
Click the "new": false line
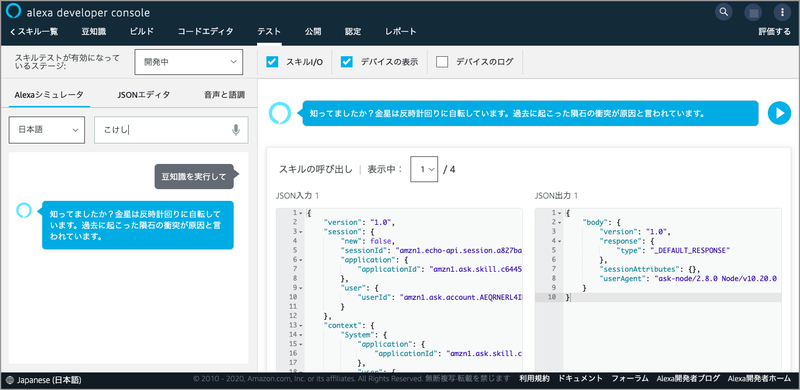[x=367, y=241]
